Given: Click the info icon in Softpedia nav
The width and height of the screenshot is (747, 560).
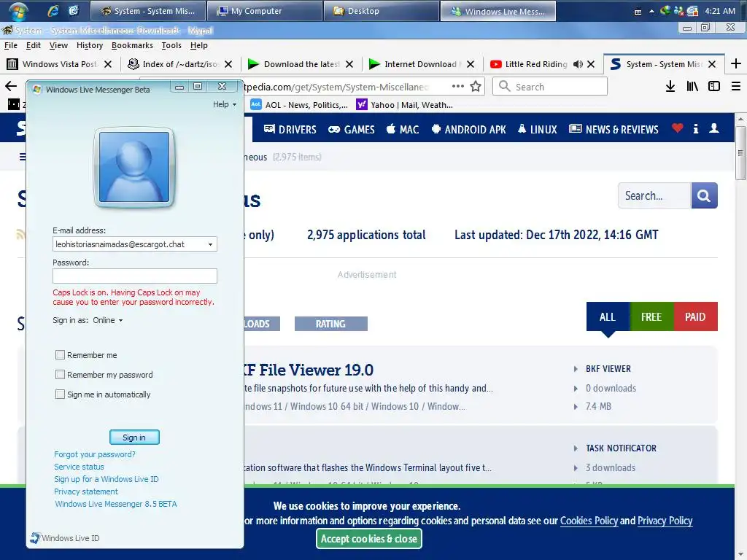Looking at the screenshot, I should coord(696,128).
